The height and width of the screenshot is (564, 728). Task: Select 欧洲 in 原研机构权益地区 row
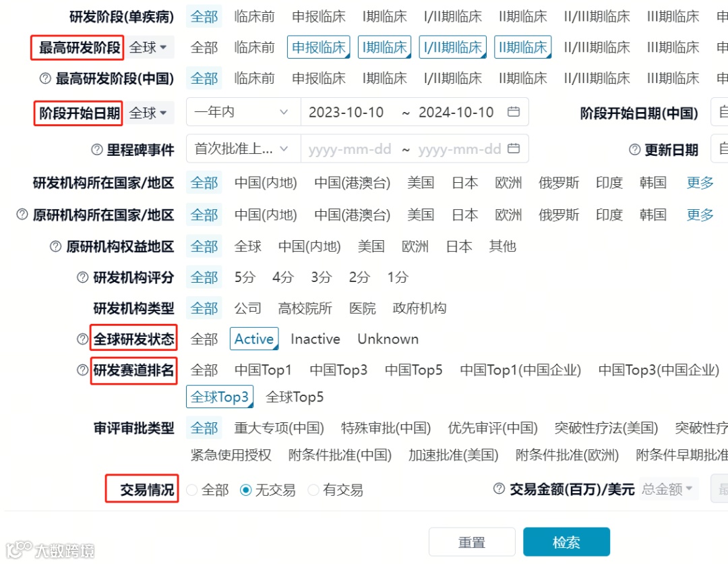coord(415,246)
